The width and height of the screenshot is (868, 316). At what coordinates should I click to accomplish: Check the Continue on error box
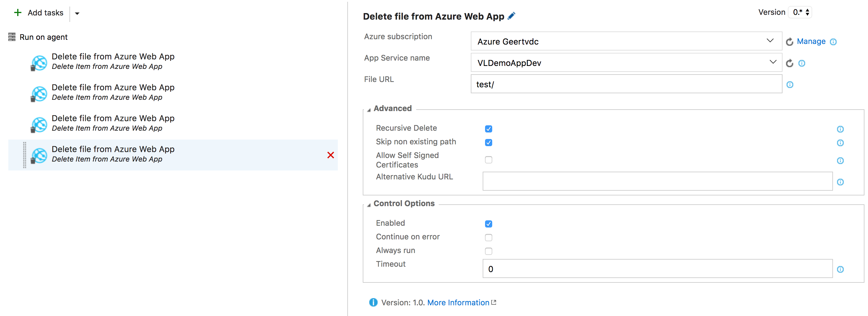(x=488, y=237)
